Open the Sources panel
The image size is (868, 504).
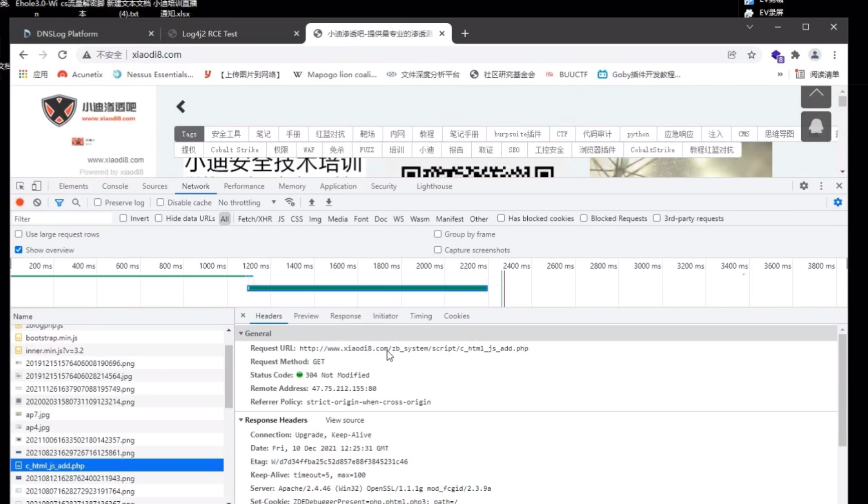coord(155,186)
